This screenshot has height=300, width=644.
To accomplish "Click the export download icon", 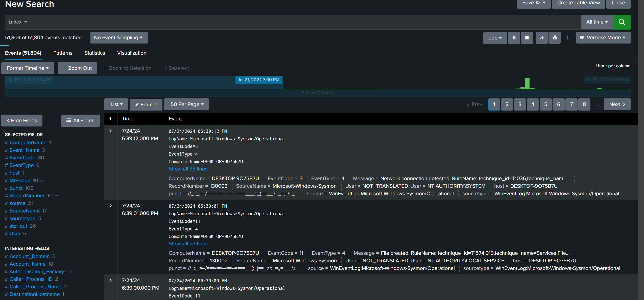I will click(567, 38).
